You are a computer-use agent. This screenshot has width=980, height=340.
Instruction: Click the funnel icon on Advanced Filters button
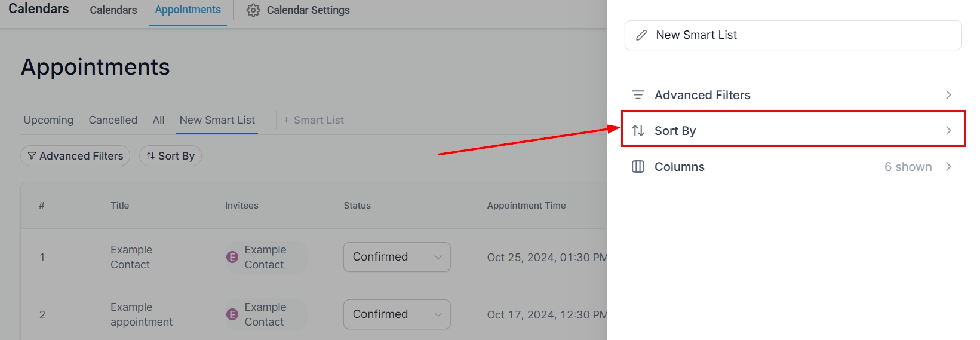coord(32,156)
